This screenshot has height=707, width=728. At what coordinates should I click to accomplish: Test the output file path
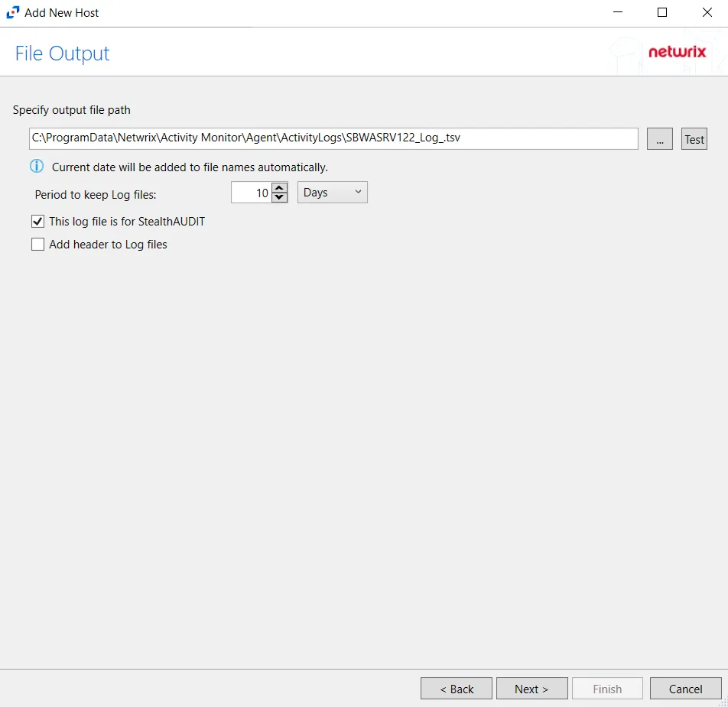694,139
